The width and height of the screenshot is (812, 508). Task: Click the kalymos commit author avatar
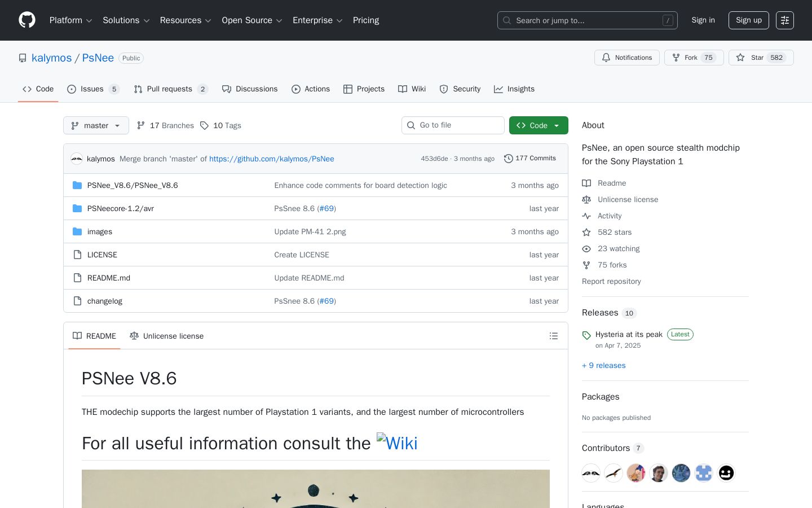point(77,159)
